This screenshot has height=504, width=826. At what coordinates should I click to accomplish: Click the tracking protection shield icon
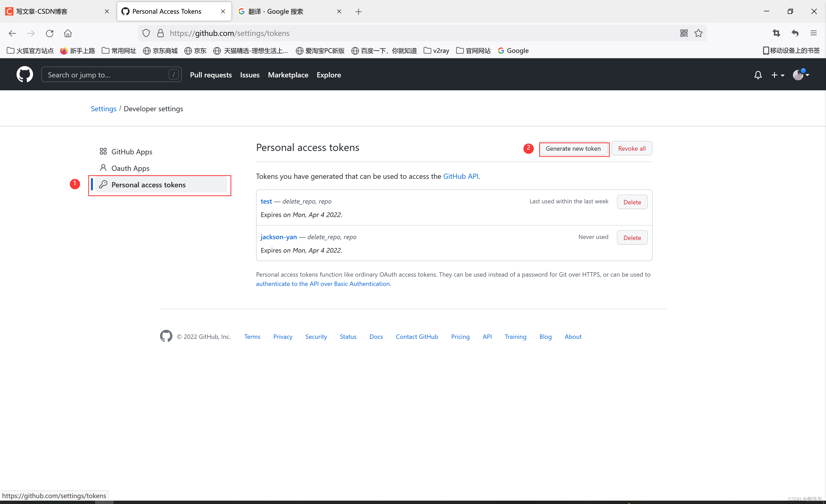coord(146,33)
